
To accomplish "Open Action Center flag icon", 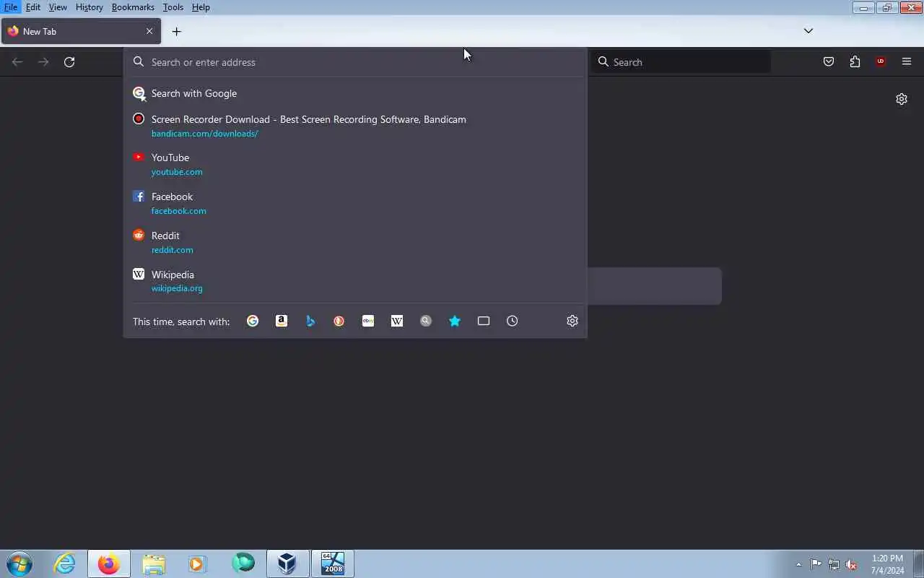I will click(x=816, y=564).
